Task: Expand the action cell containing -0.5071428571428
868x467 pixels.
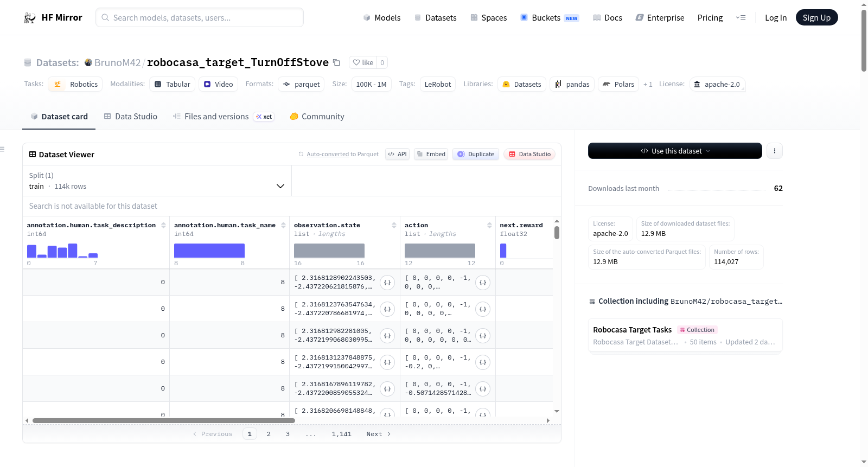Action: click(483, 389)
